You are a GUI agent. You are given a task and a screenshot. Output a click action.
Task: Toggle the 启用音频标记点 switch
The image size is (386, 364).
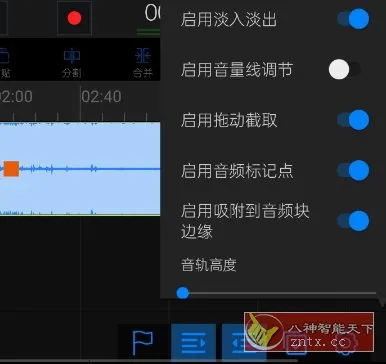pyautogui.click(x=353, y=170)
